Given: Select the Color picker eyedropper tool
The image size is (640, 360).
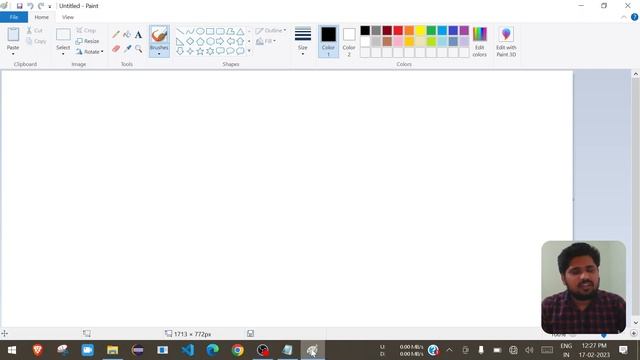Looking at the screenshot, I should (127, 49).
